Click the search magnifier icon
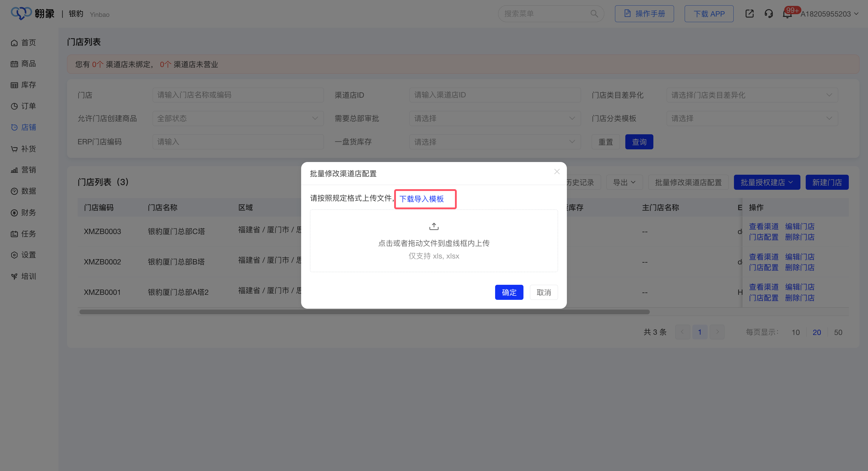The image size is (868, 471). pos(594,14)
